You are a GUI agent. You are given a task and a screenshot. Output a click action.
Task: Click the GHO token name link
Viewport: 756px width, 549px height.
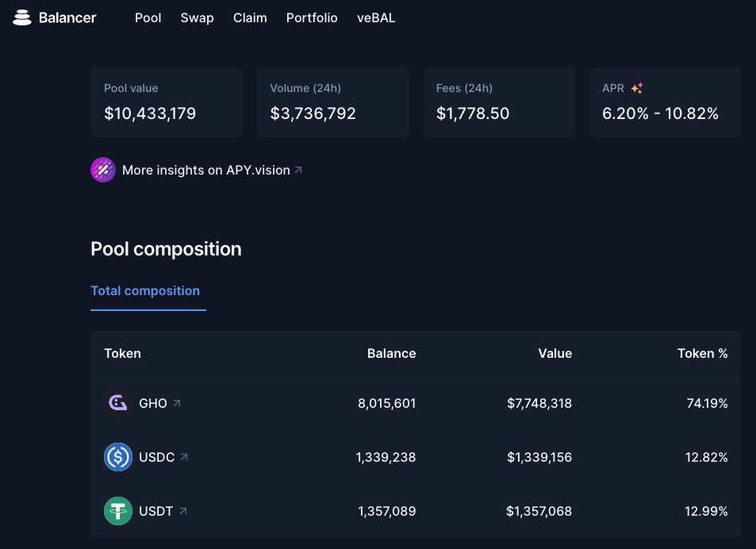(153, 403)
